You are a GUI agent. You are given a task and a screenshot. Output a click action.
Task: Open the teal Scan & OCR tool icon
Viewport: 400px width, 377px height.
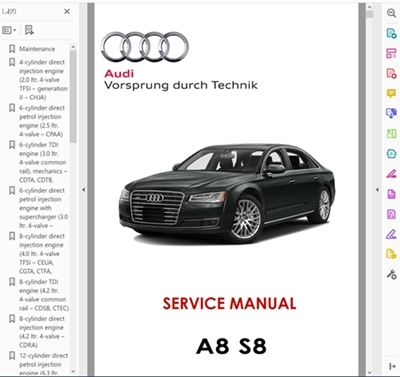(x=391, y=154)
